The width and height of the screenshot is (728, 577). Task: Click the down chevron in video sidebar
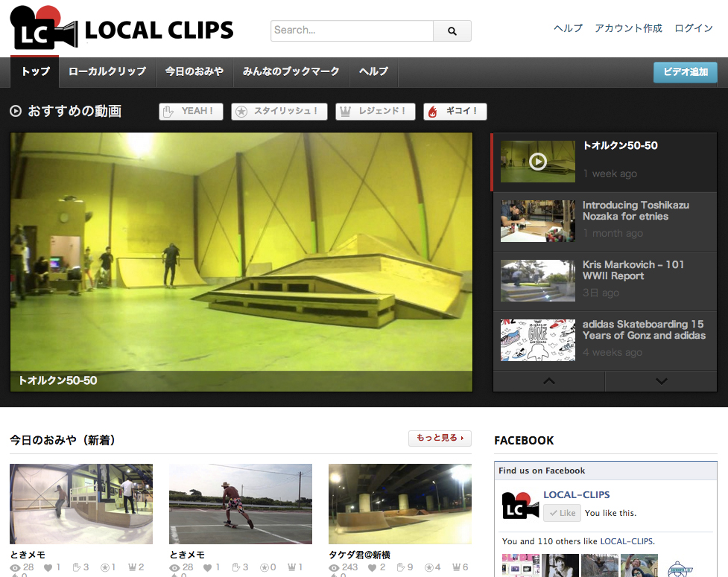click(661, 381)
